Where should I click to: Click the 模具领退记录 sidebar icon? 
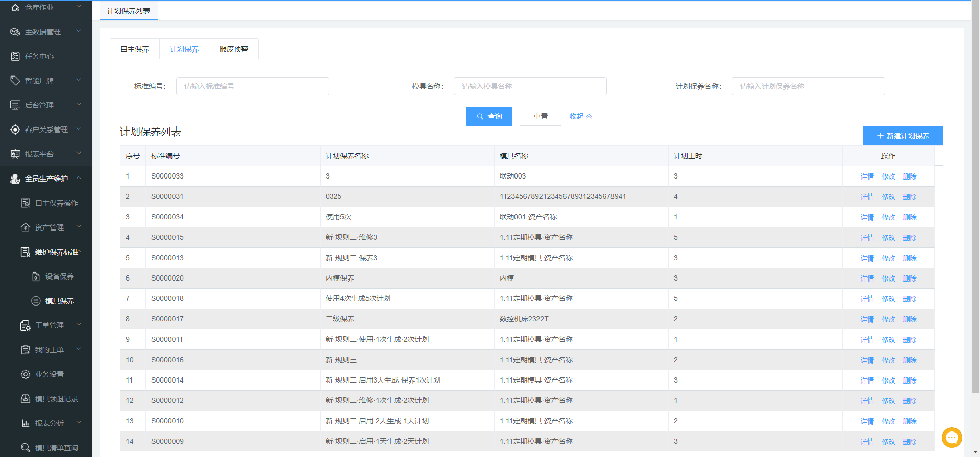[x=26, y=399]
